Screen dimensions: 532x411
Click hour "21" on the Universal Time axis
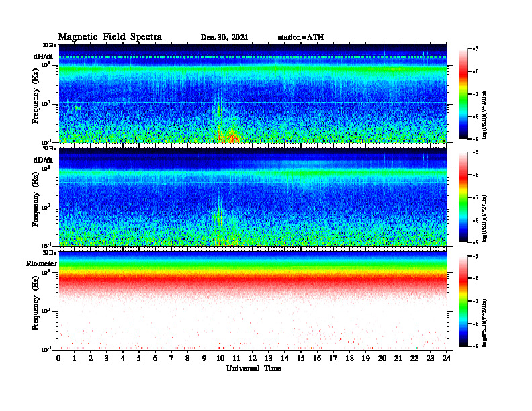pos(398,358)
